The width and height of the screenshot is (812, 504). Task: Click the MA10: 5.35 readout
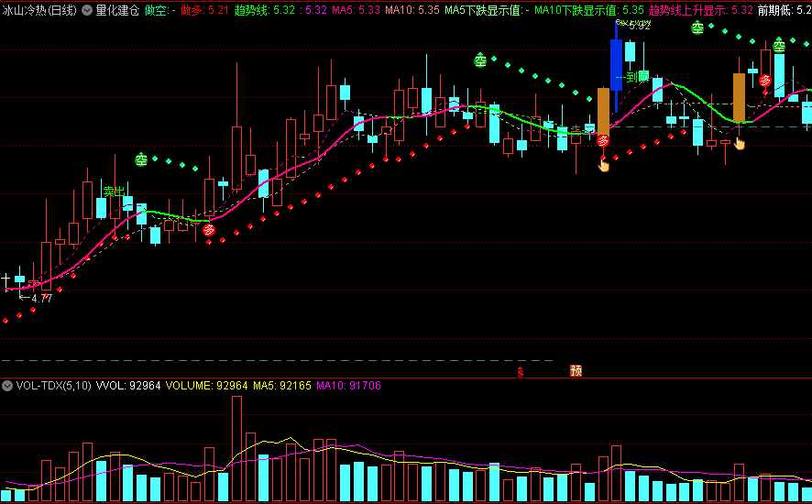[412, 10]
